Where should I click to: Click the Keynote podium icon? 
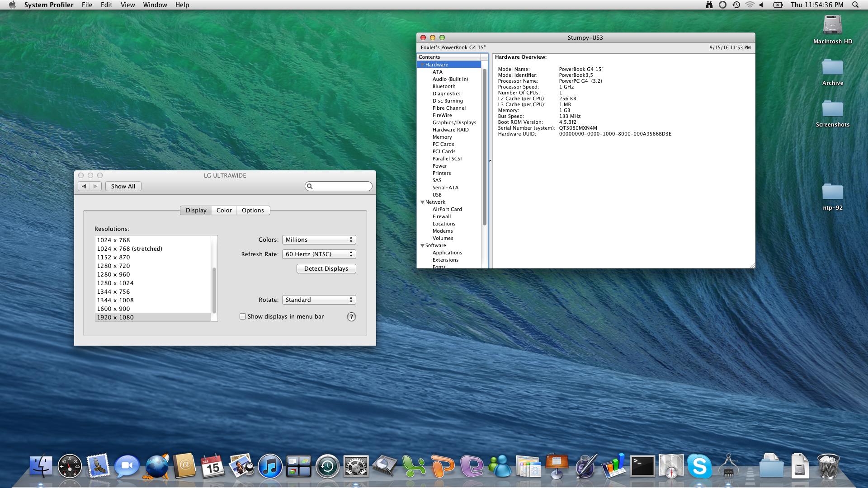(x=557, y=467)
